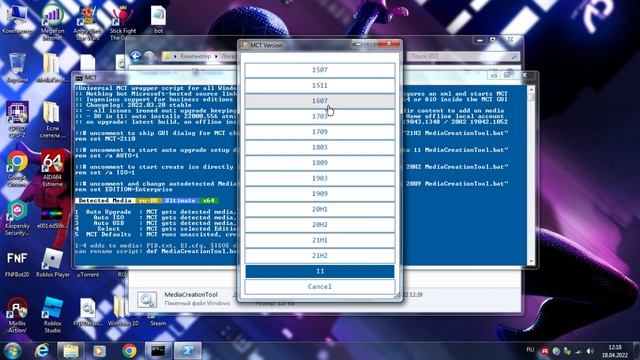Launch AIDA64 Extreme desktop icon

(52, 169)
